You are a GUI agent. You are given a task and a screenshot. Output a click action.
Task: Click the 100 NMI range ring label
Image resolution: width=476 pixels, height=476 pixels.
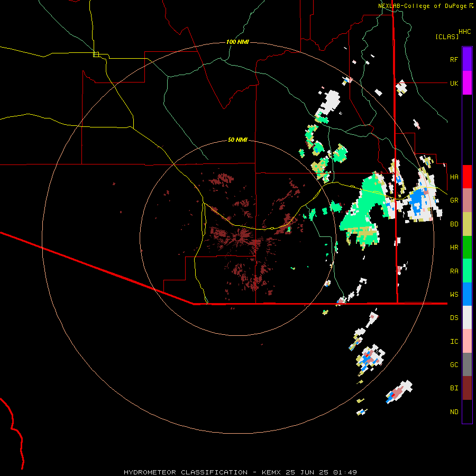pos(237,42)
